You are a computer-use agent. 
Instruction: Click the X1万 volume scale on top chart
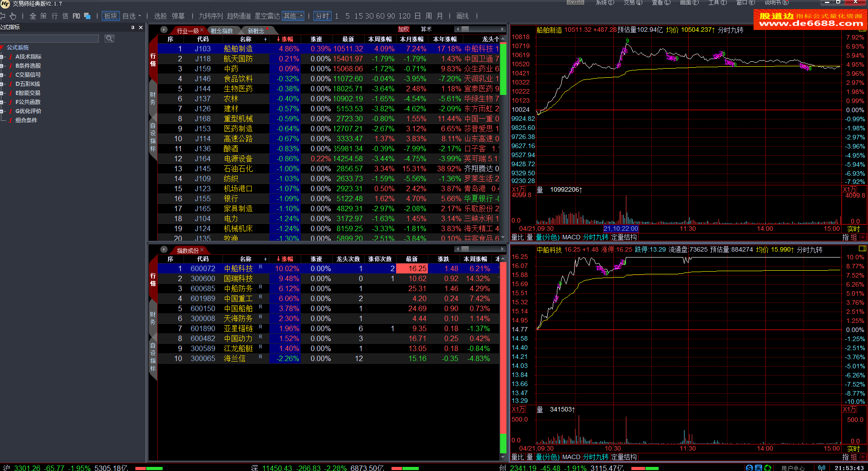pos(518,189)
